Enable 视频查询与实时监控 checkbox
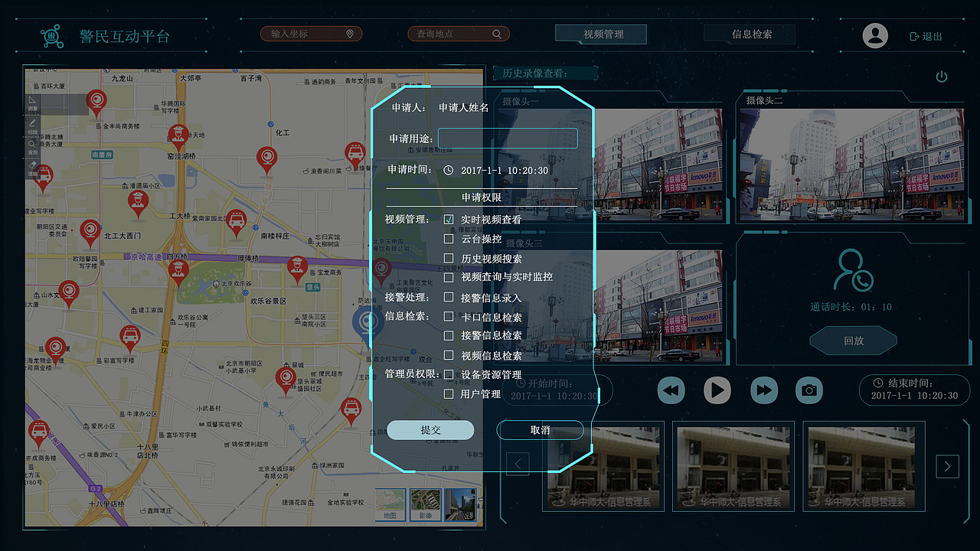This screenshot has height=551, width=980. coord(449,277)
